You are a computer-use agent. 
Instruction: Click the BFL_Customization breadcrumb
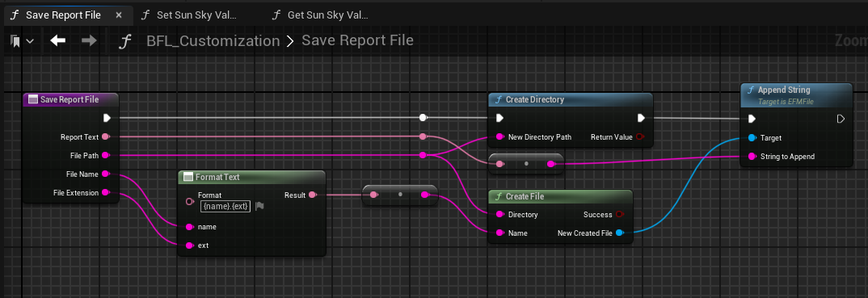[x=213, y=41]
